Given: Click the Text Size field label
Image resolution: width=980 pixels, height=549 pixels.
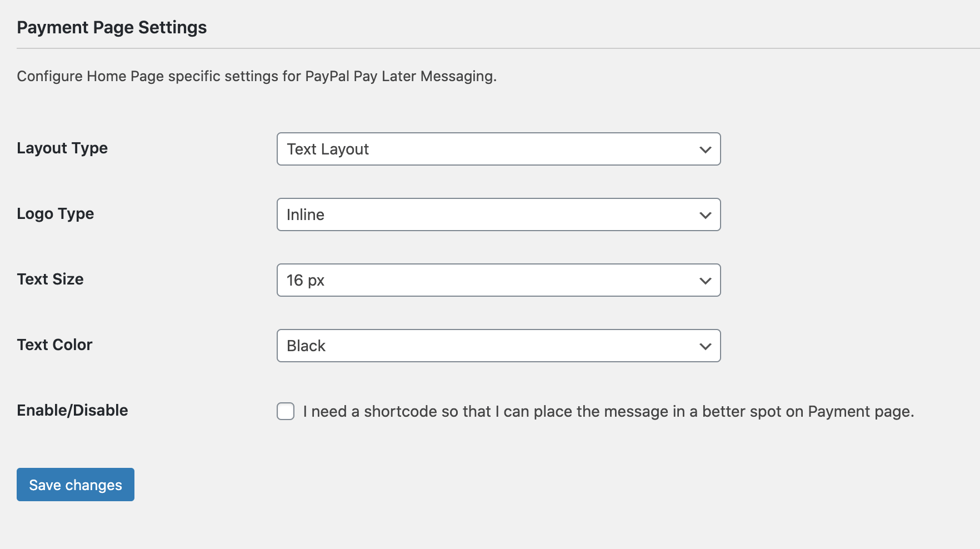Looking at the screenshot, I should [50, 279].
